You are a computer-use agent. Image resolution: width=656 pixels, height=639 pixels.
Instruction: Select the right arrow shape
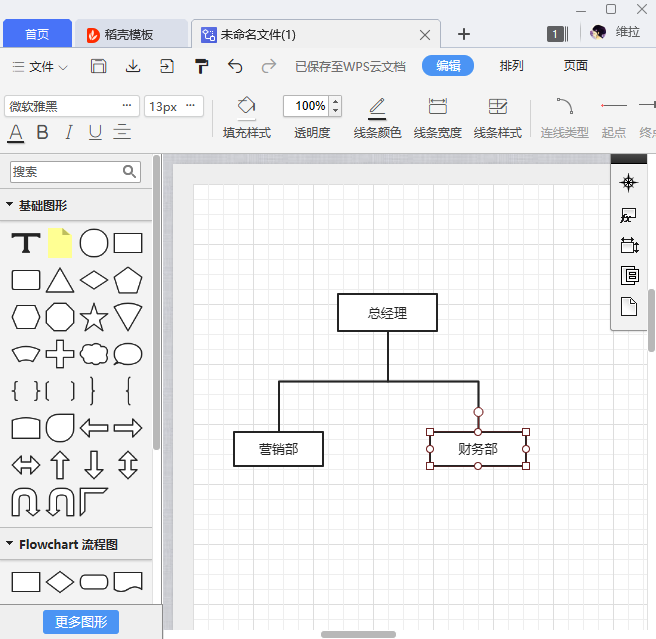128,428
